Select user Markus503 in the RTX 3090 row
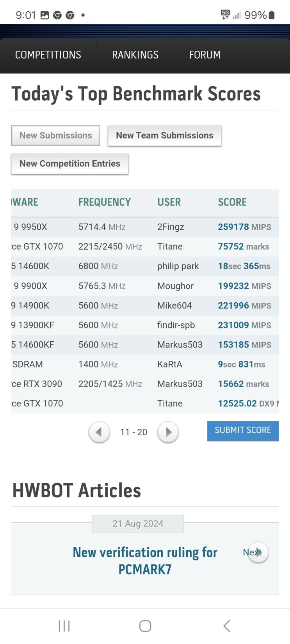 tap(180, 384)
